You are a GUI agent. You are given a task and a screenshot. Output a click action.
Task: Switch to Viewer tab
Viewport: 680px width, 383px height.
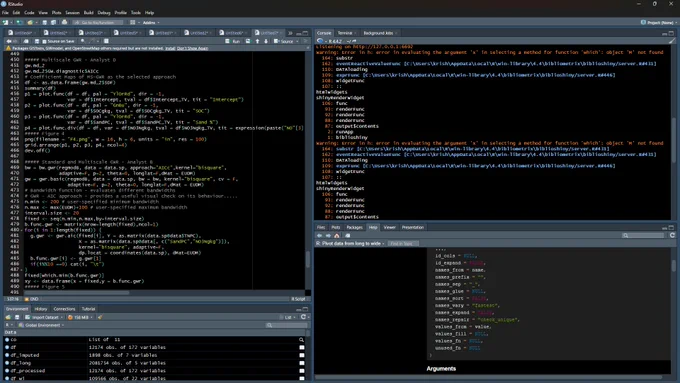click(389, 227)
